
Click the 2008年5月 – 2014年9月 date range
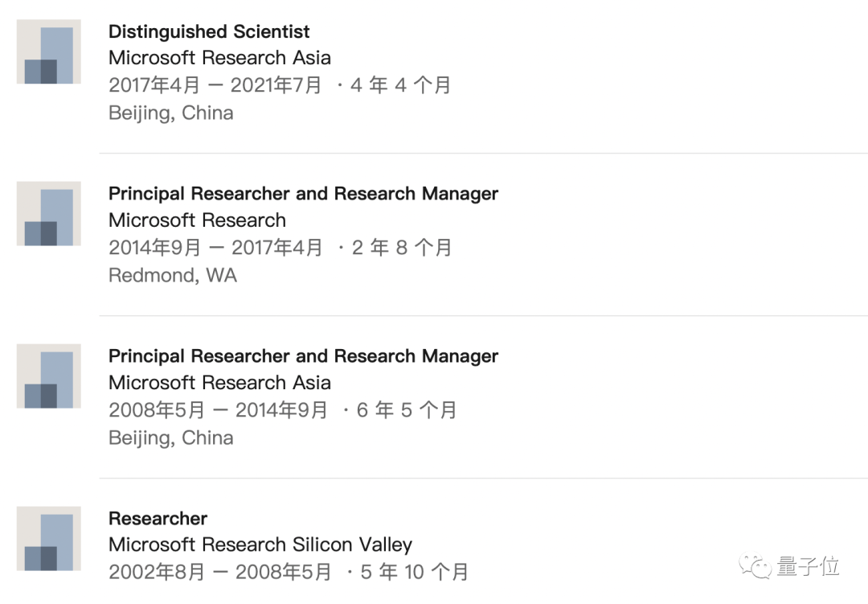[218, 410]
